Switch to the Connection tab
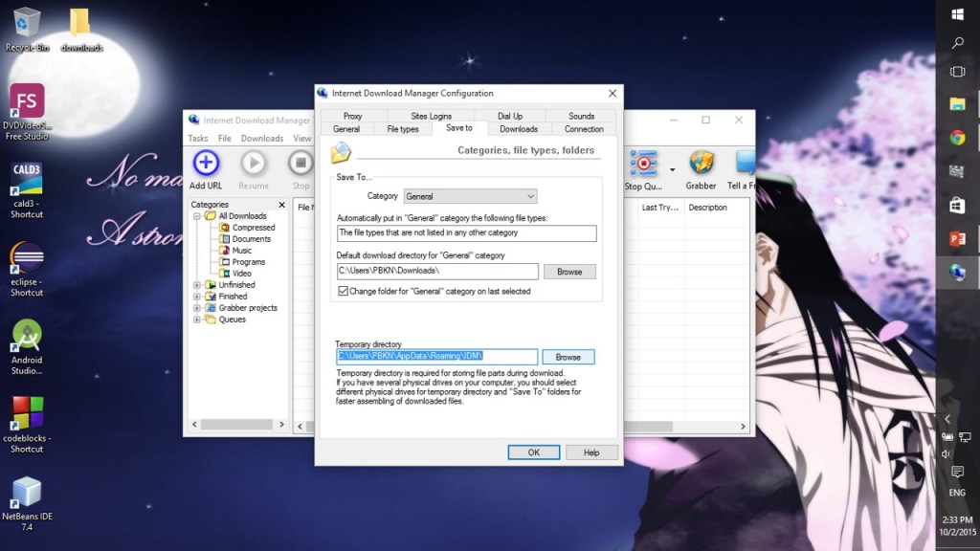The image size is (980, 551). pos(584,129)
